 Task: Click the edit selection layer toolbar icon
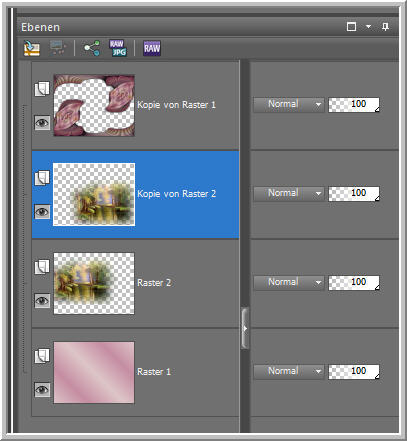click(32, 48)
